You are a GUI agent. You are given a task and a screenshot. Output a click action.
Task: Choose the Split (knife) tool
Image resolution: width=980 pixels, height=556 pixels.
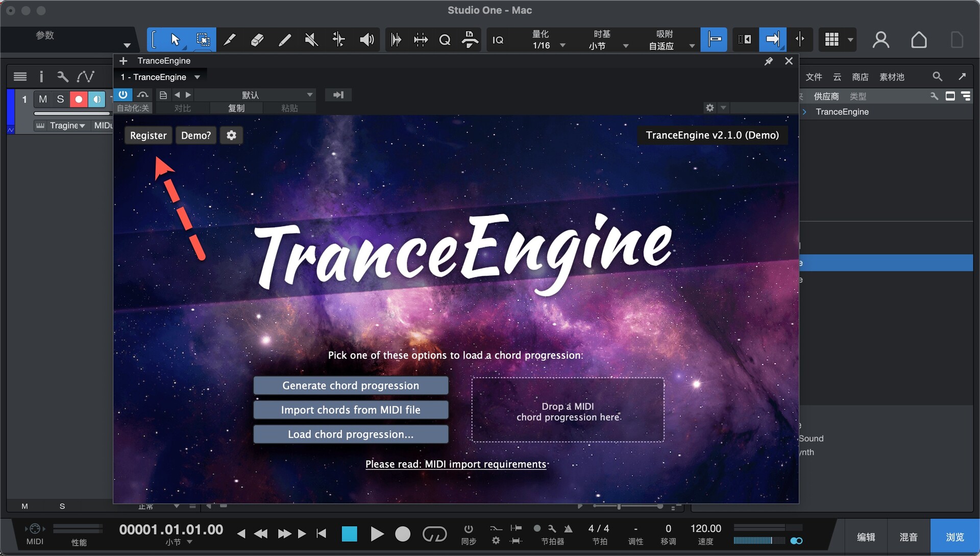tap(230, 39)
